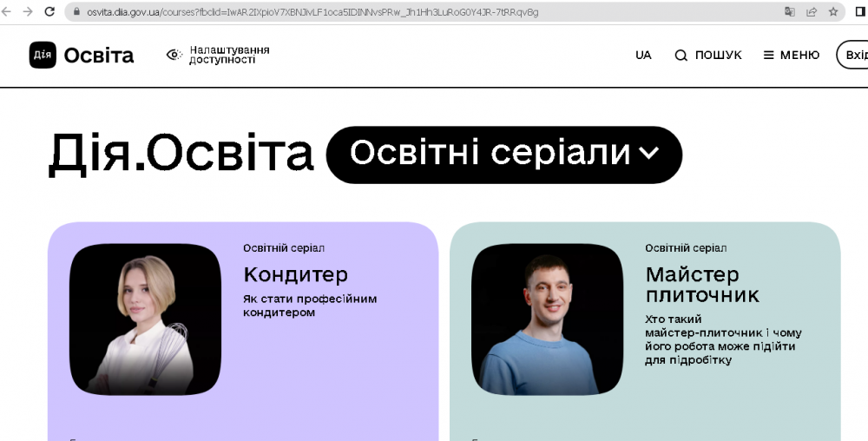Open the Кондитер course title
Viewport: 868px width, 441px height.
tap(295, 274)
